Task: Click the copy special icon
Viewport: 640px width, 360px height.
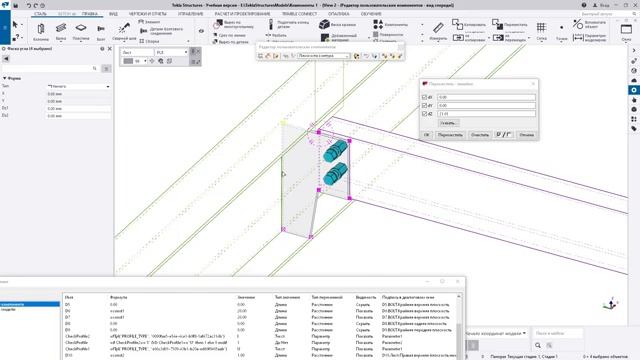Action: 458,38
